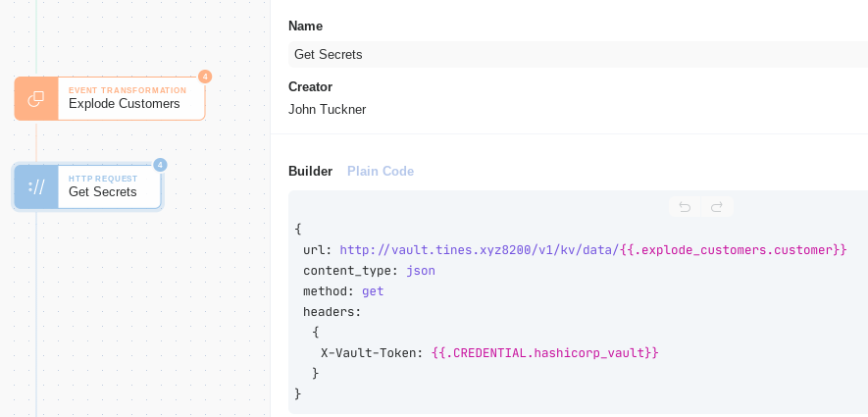The width and height of the screenshot is (868, 417).
Task: Click the undo arrow in the builder
Action: point(685,207)
